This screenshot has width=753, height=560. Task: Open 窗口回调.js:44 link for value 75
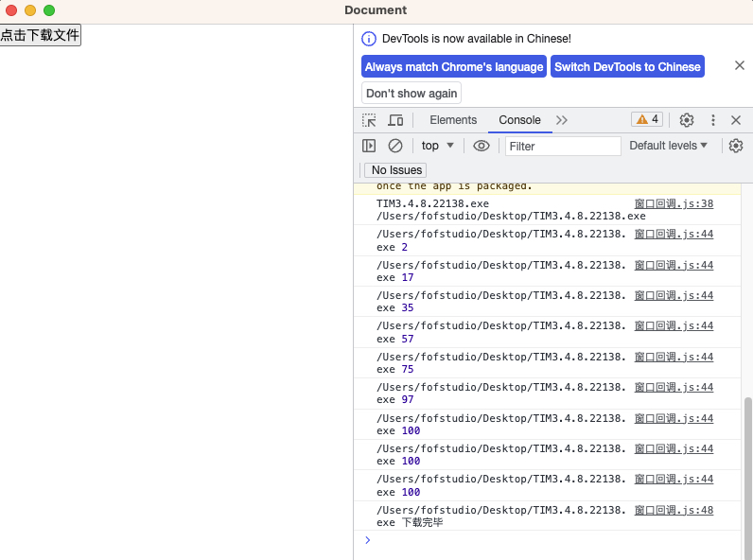coord(674,357)
